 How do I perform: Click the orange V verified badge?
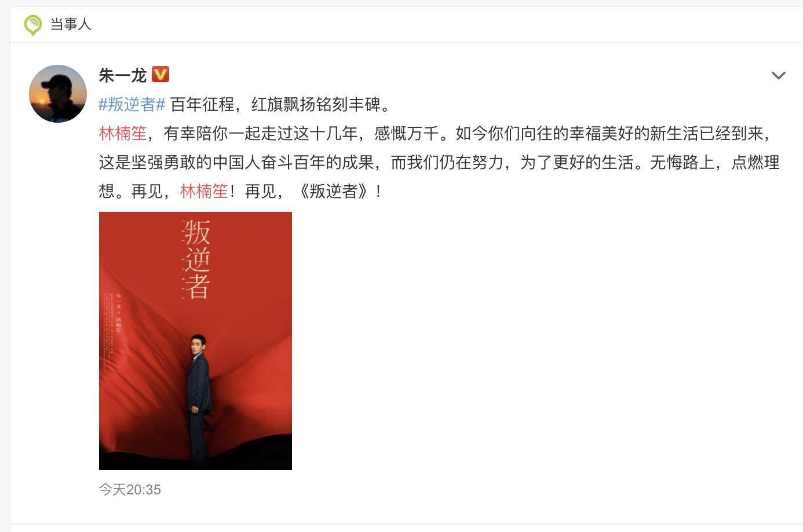point(160,75)
